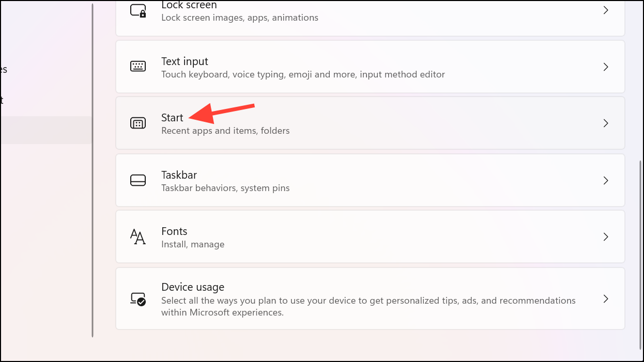Click the Device usage checkmark monitor icon
644x362 pixels.
click(x=138, y=298)
